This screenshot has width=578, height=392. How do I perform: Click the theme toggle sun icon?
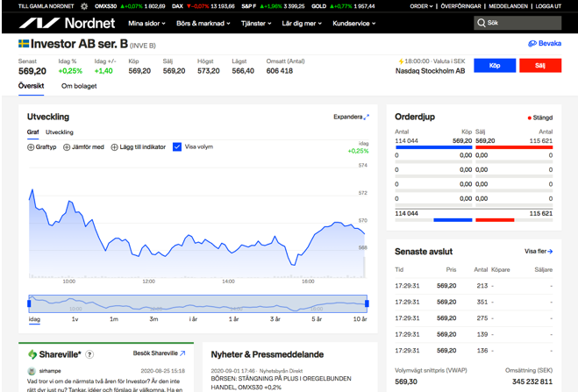[x=84, y=6]
